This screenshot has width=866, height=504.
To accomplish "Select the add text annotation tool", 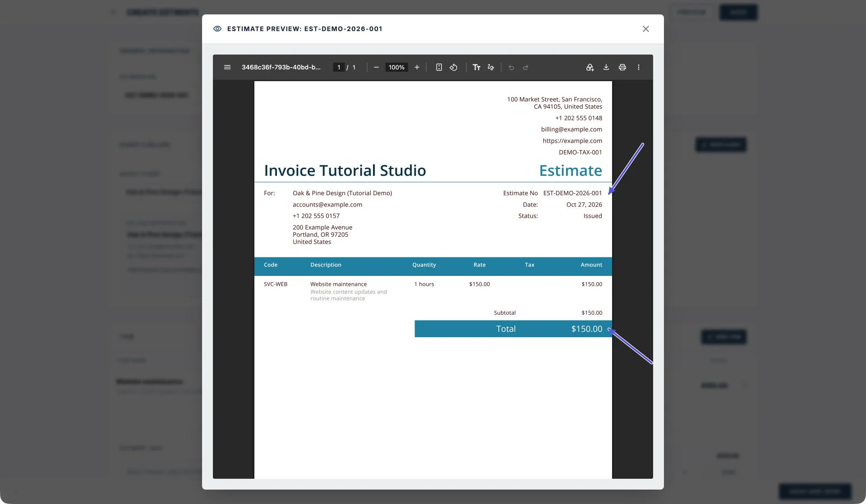I will (x=476, y=67).
